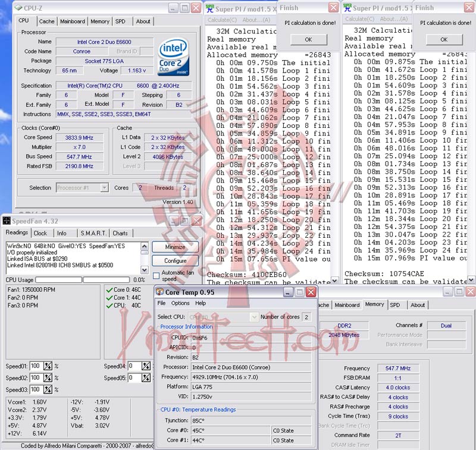
Task: Click the SpeedFan log scroll down arrow
Action: coord(145,269)
